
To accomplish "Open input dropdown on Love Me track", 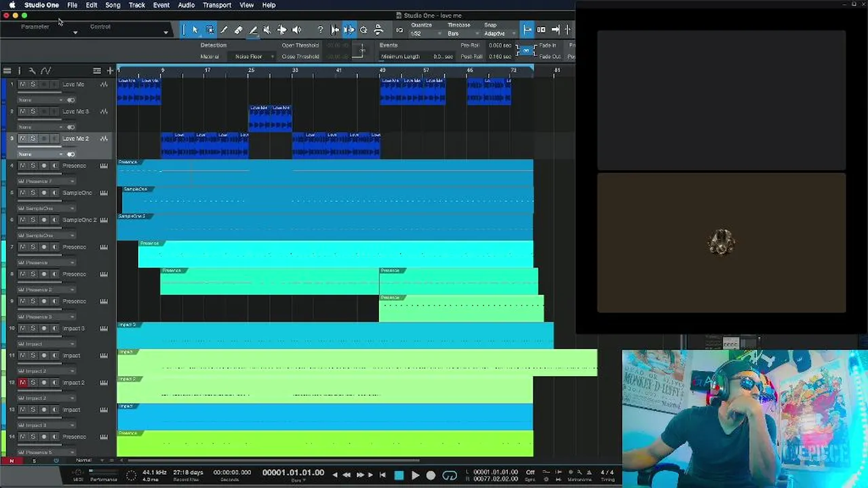I will point(41,100).
